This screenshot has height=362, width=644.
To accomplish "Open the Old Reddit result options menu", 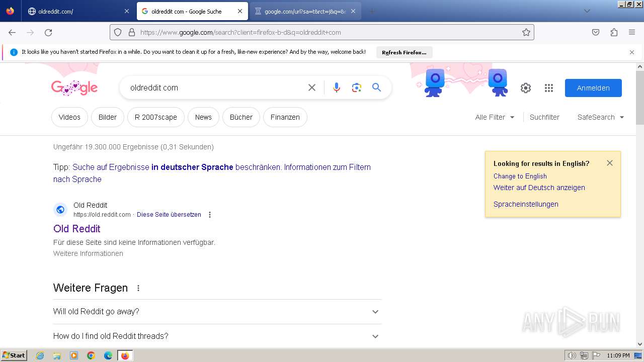I will 210,215.
